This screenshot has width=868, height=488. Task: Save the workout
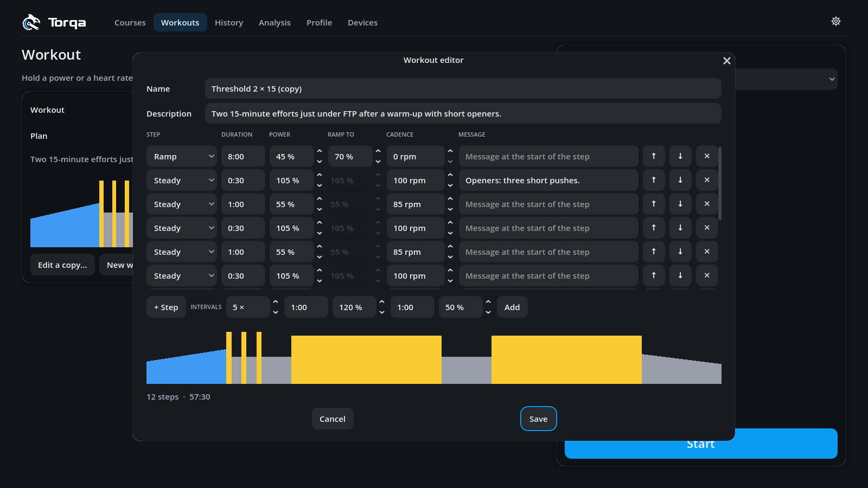click(x=539, y=419)
